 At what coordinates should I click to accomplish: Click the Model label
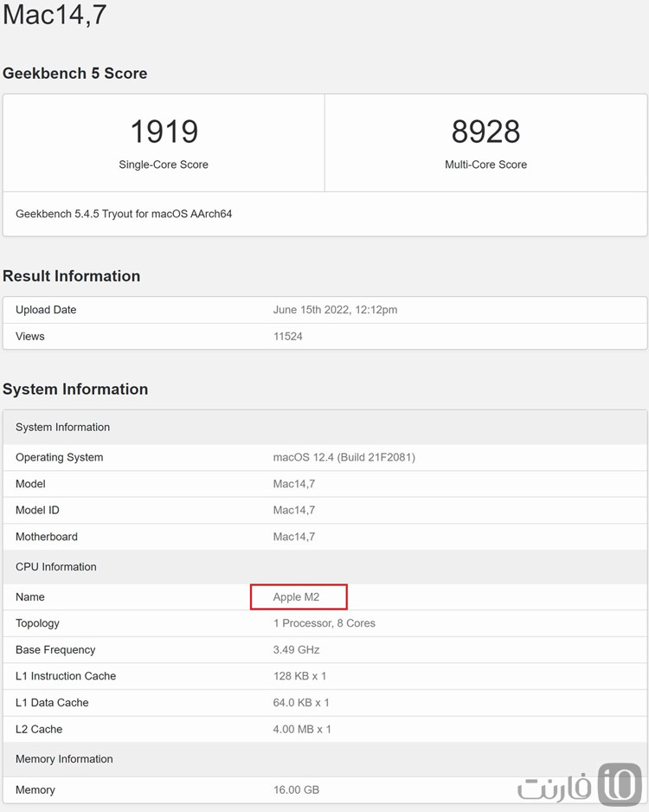click(x=30, y=484)
